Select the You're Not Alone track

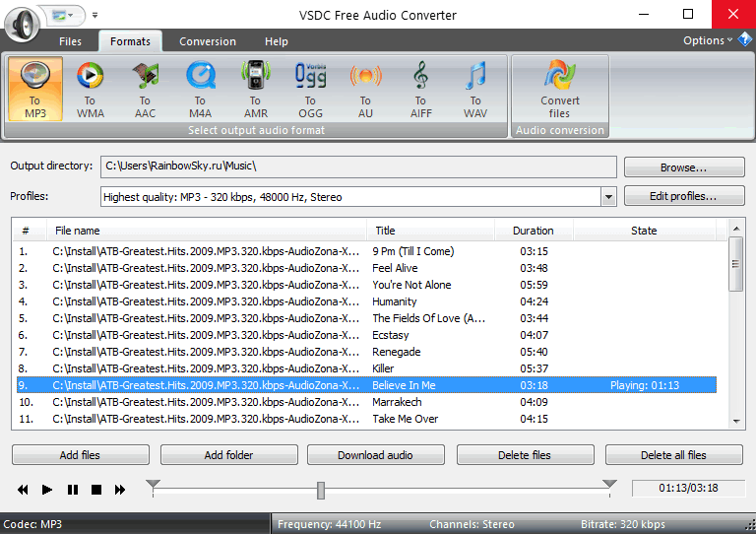pyautogui.click(x=366, y=285)
